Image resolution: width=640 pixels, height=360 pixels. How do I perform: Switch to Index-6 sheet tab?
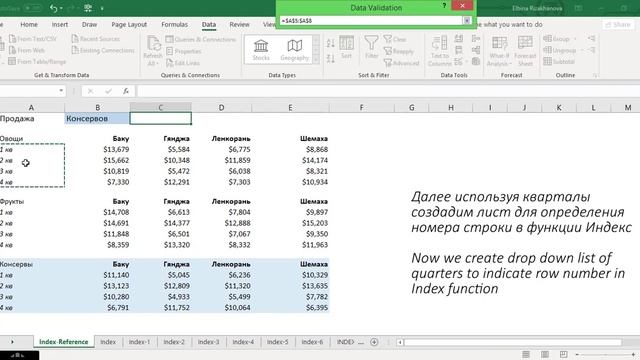coord(312,342)
